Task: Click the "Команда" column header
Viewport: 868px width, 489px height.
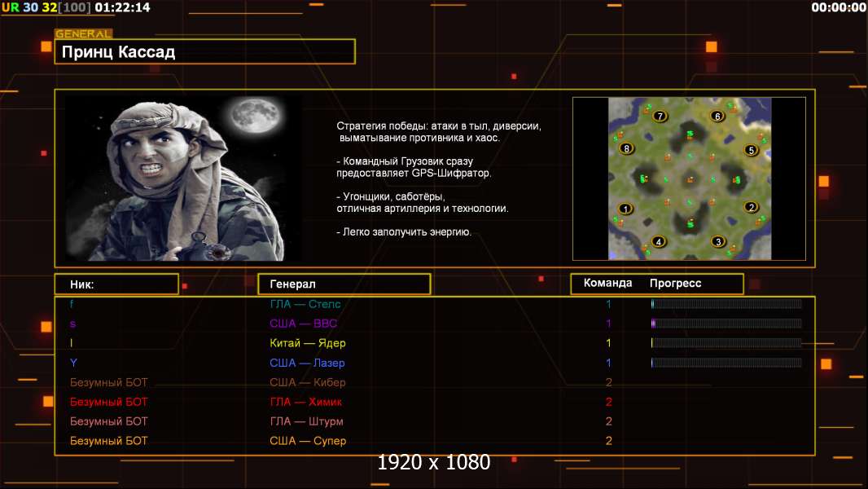Action: click(x=607, y=284)
